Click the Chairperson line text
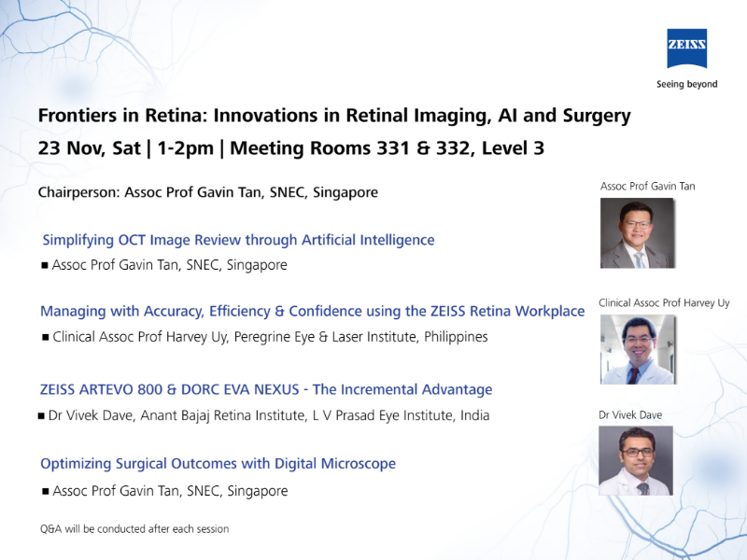Screen dimensions: 747x560 point(208,192)
